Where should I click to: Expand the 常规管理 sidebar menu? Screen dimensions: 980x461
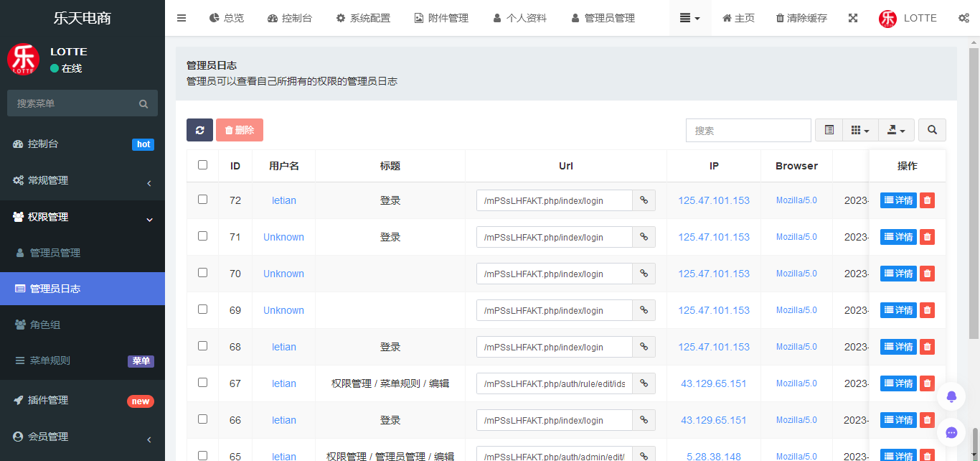pyautogui.click(x=83, y=181)
